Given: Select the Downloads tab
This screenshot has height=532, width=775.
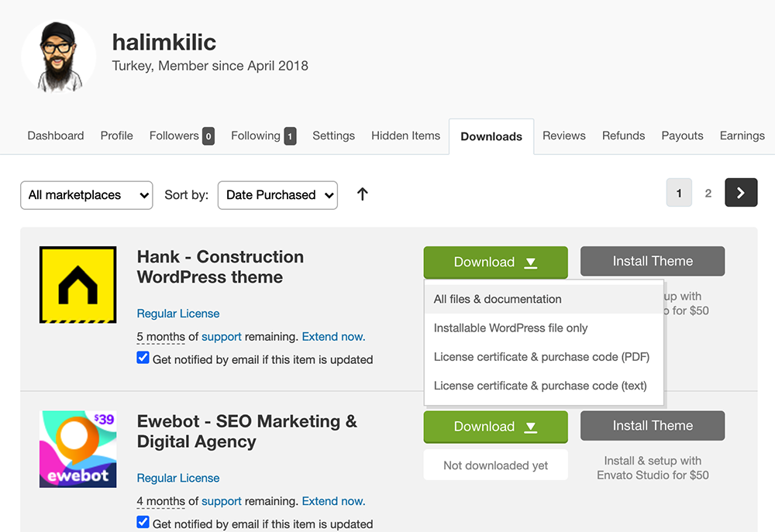Looking at the screenshot, I should tap(491, 137).
